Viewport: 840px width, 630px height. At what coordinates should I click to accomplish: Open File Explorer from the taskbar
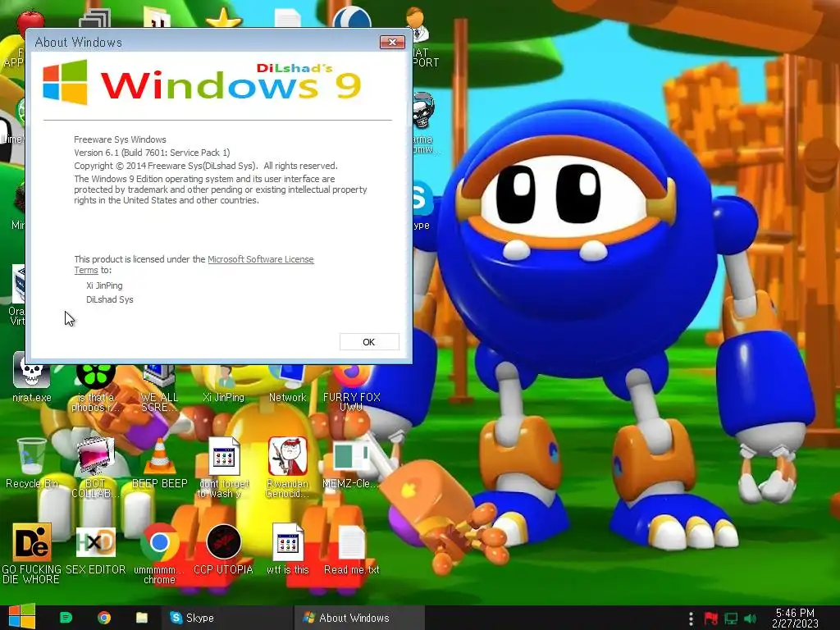coord(141,618)
